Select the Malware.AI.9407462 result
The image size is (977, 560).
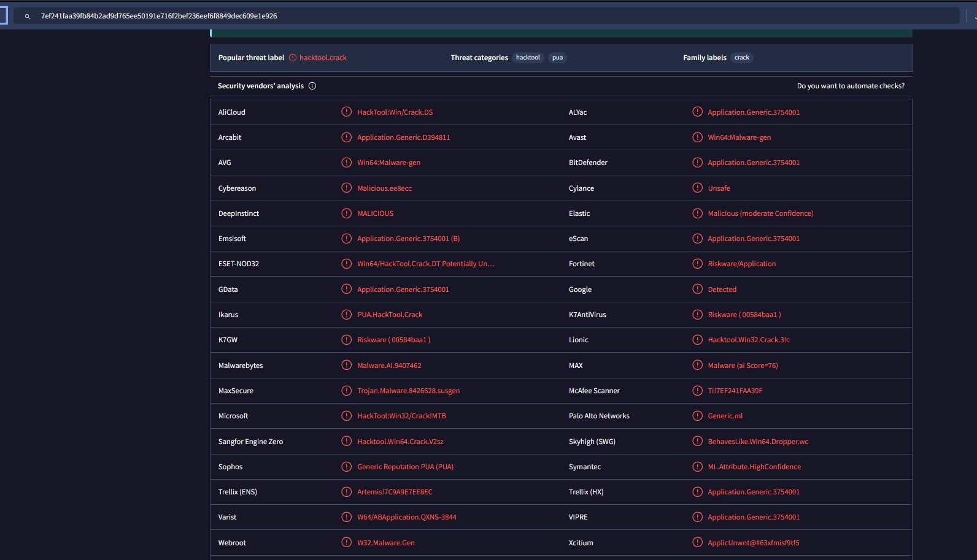click(x=390, y=366)
